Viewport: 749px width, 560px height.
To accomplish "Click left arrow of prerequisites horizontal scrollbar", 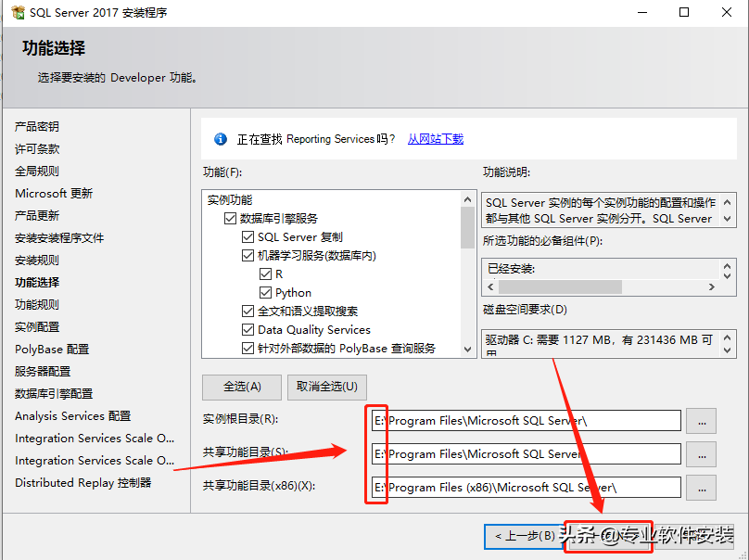I will tap(490, 286).
